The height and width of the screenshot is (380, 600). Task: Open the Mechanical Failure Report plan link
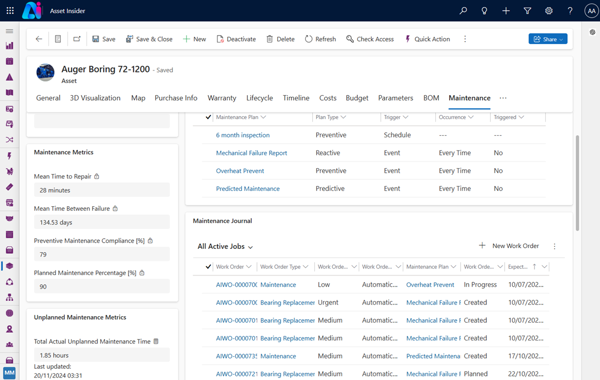(251, 153)
